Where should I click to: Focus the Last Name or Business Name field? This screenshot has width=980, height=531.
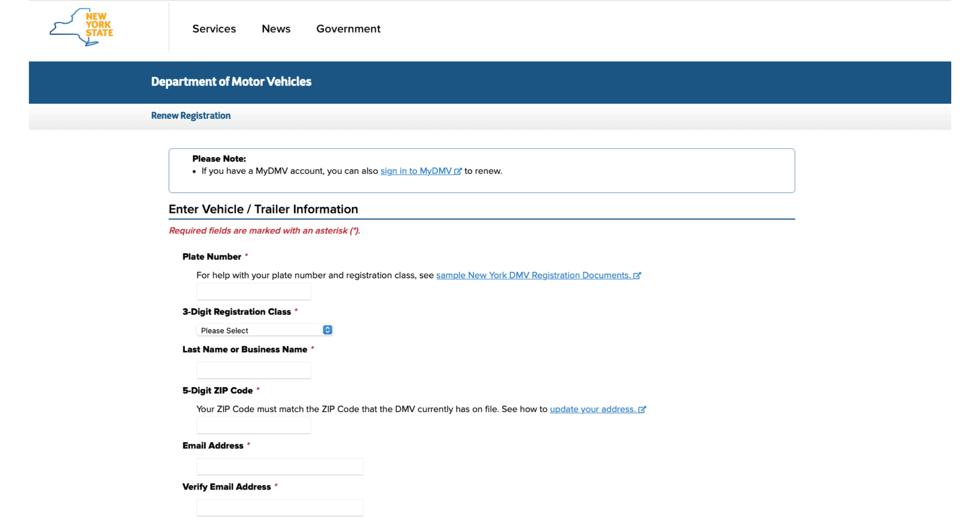(x=254, y=370)
